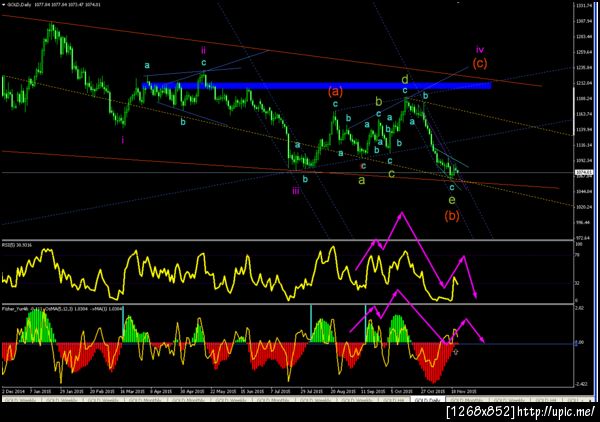Click the RSI indicator label
The width and height of the screenshot is (600, 422).
point(18,244)
